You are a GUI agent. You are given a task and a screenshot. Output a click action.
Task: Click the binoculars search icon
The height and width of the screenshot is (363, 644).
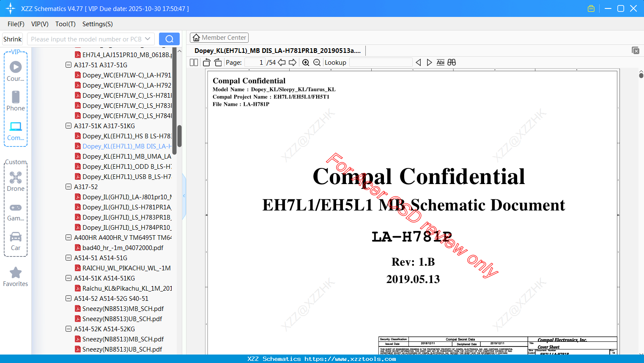pos(452,63)
